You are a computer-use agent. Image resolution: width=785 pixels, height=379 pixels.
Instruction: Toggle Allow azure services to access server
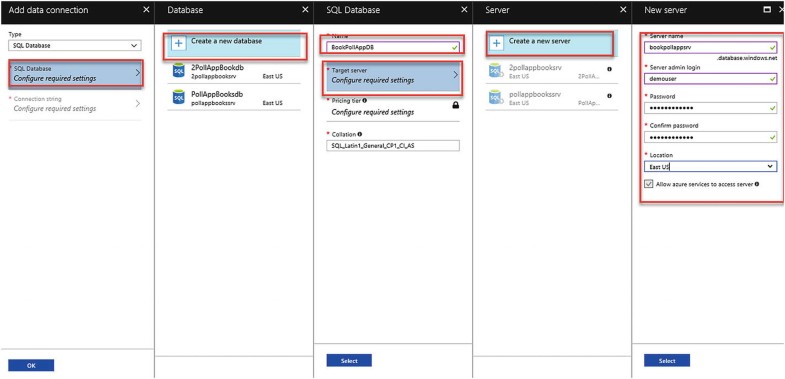649,184
